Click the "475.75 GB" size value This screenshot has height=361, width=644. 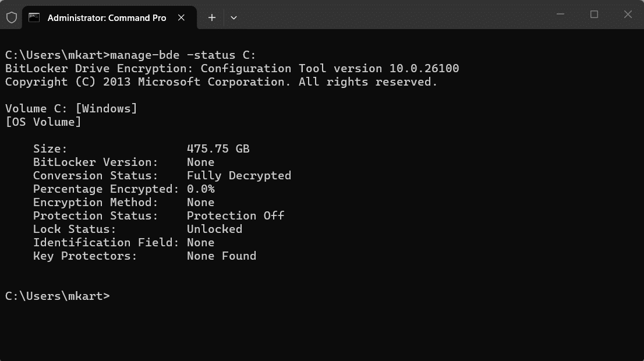(218, 148)
